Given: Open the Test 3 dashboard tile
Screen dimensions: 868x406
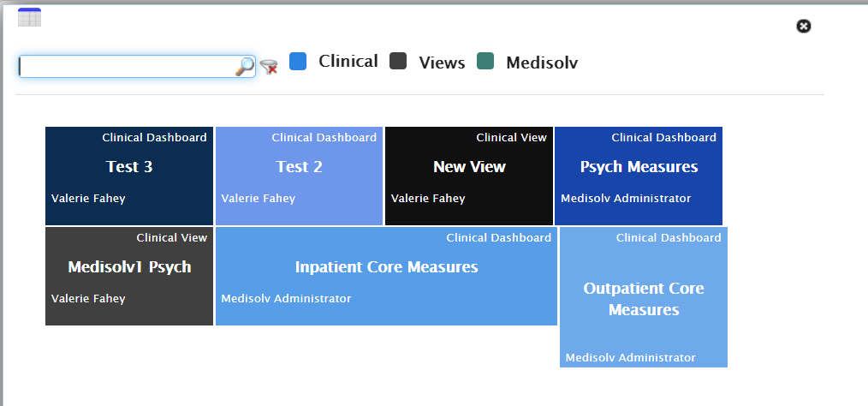Looking at the screenshot, I should [x=129, y=167].
